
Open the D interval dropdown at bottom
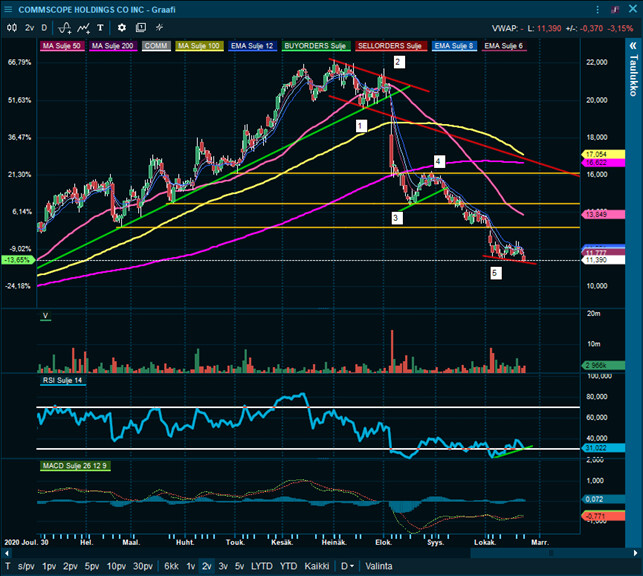pos(347,566)
